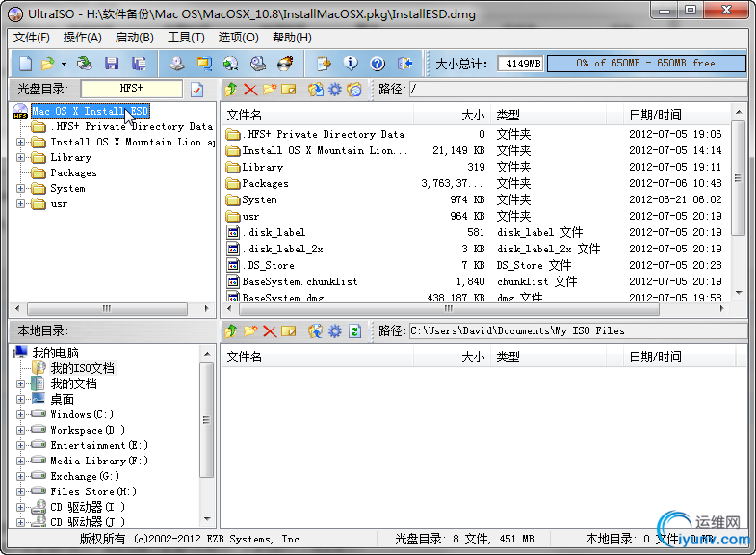
Task: Expand the System tree node
Action: (20, 188)
